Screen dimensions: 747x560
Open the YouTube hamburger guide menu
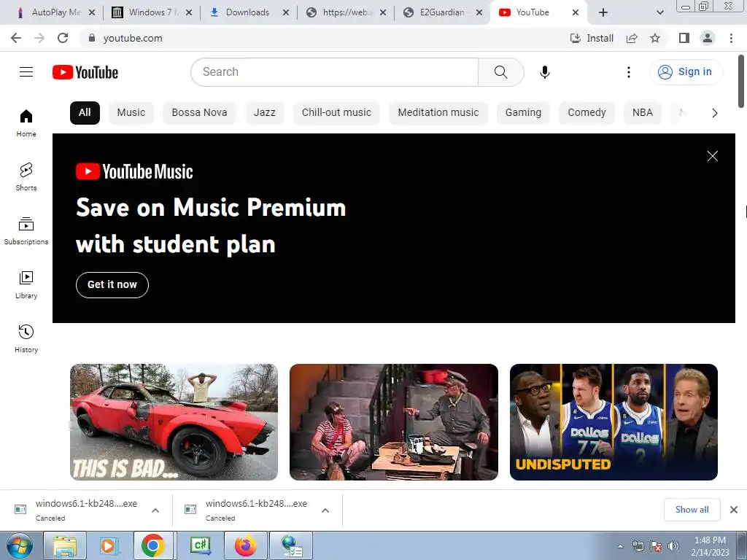pyautogui.click(x=26, y=72)
